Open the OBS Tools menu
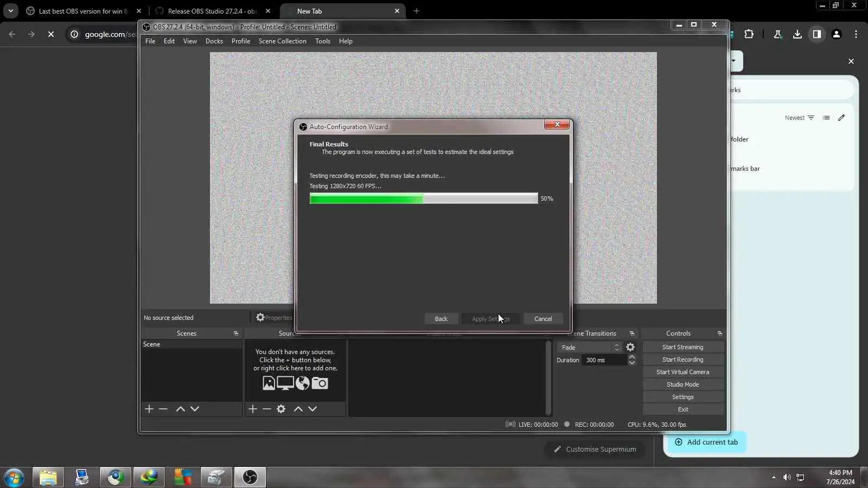The width and height of the screenshot is (868, 488). (323, 41)
